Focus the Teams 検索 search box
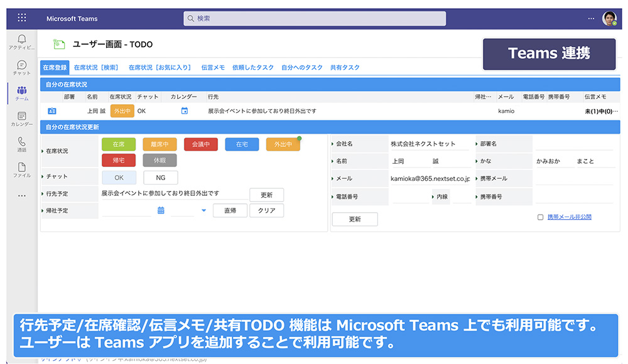 point(315,18)
